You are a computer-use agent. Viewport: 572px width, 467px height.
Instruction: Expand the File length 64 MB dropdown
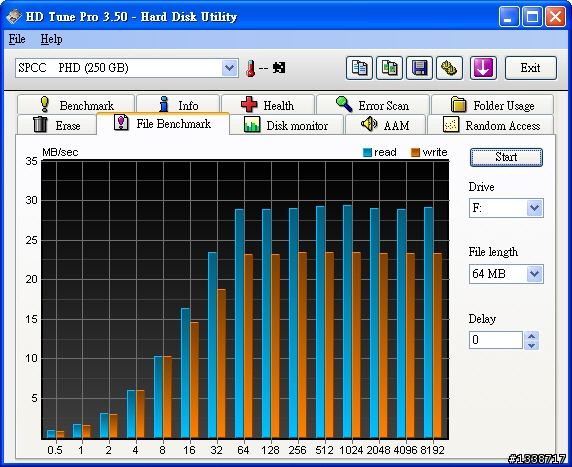pos(535,274)
